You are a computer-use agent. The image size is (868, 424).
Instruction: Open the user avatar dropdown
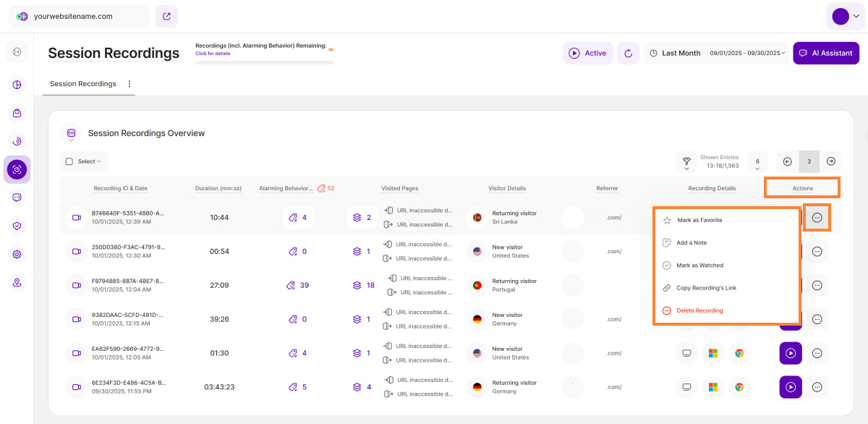(x=845, y=16)
